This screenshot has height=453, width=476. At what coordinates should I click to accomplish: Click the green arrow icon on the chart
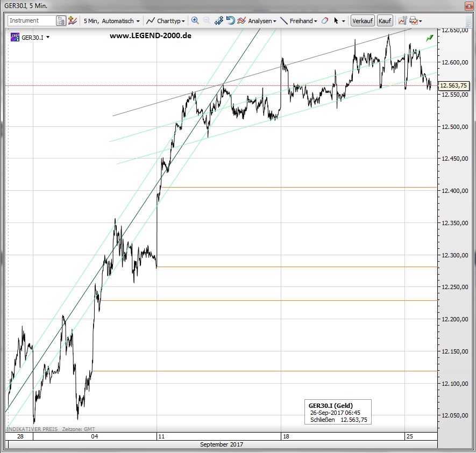430,38
